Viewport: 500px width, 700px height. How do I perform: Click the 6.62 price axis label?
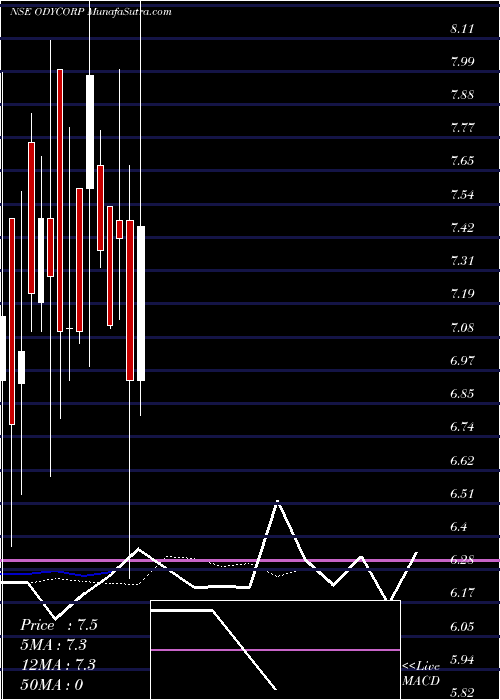[462, 460]
